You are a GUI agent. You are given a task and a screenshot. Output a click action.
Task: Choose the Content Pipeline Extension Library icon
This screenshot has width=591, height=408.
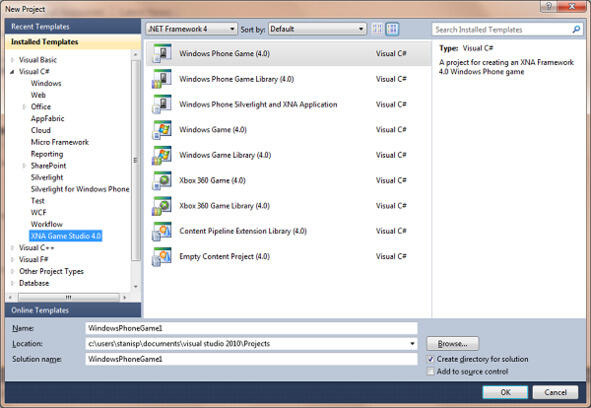point(162,231)
